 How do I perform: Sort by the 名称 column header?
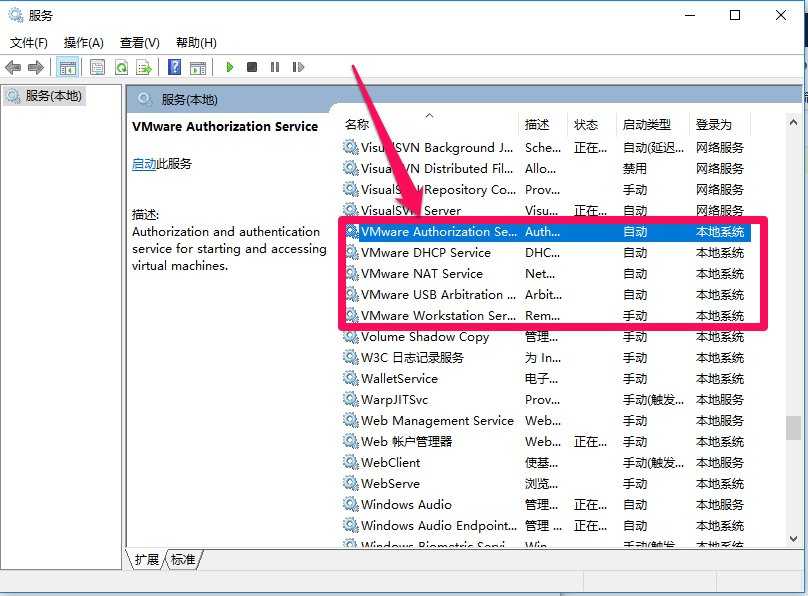tap(431, 125)
